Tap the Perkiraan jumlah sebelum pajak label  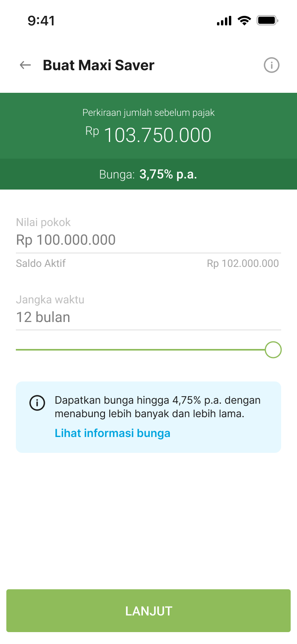coord(148,113)
